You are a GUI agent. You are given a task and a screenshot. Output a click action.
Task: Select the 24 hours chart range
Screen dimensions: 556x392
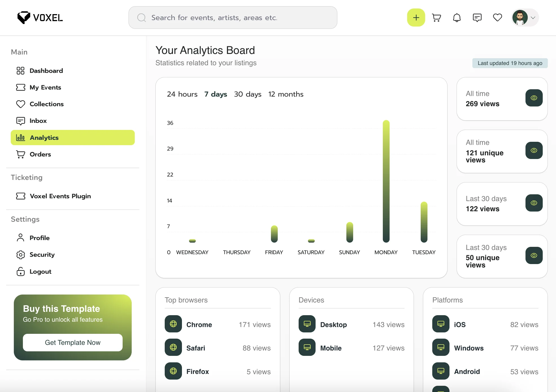(x=182, y=94)
